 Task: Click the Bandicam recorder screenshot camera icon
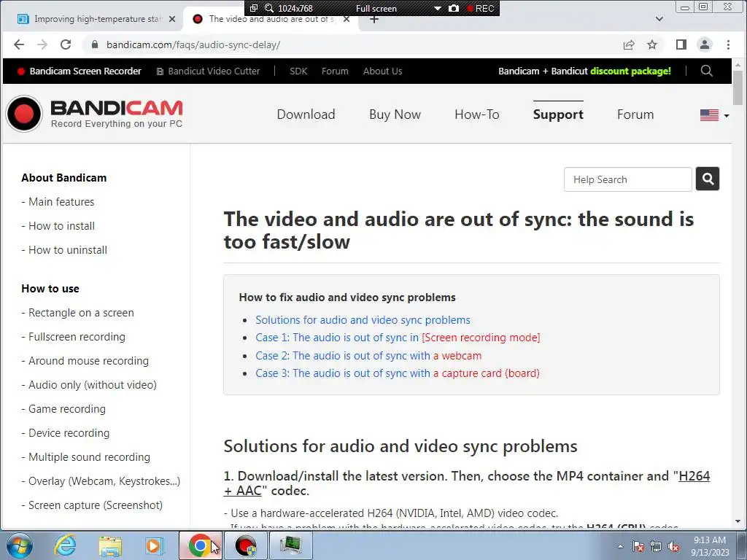454,8
